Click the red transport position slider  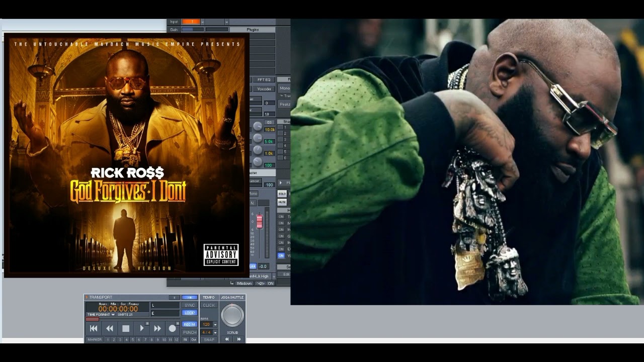pyautogui.click(x=93, y=319)
